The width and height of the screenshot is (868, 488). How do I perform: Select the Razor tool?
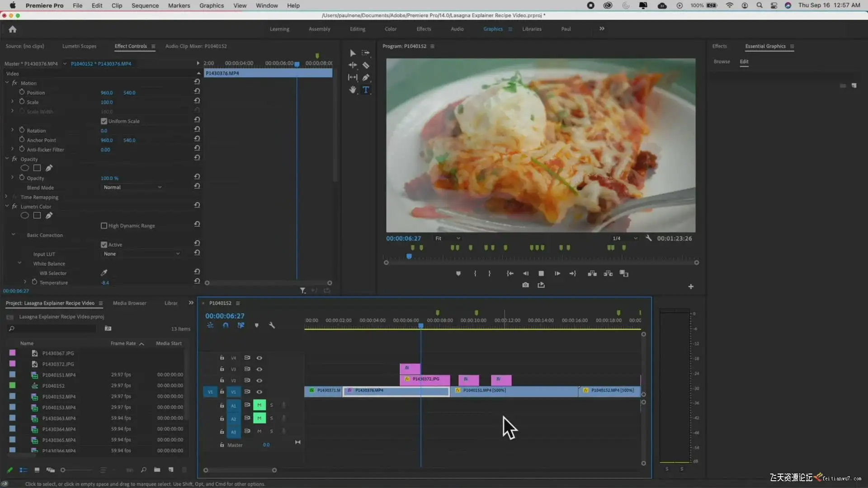point(366,66)
